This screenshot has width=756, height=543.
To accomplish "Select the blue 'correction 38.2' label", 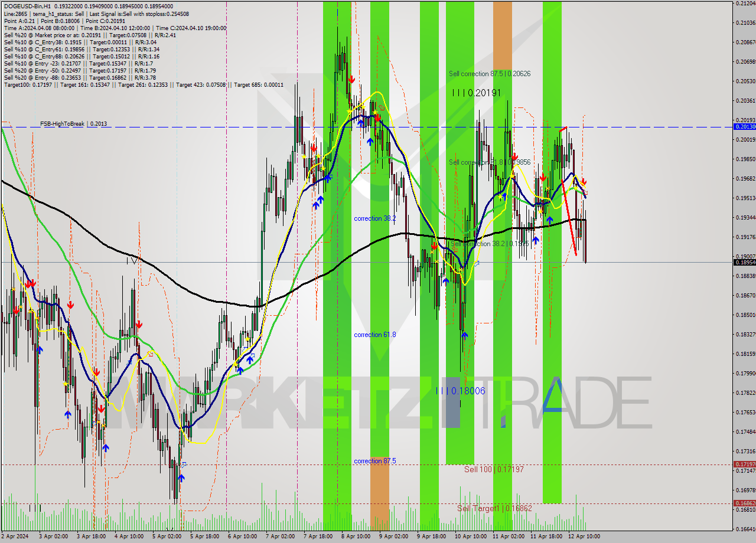I will tap(375, 218).
